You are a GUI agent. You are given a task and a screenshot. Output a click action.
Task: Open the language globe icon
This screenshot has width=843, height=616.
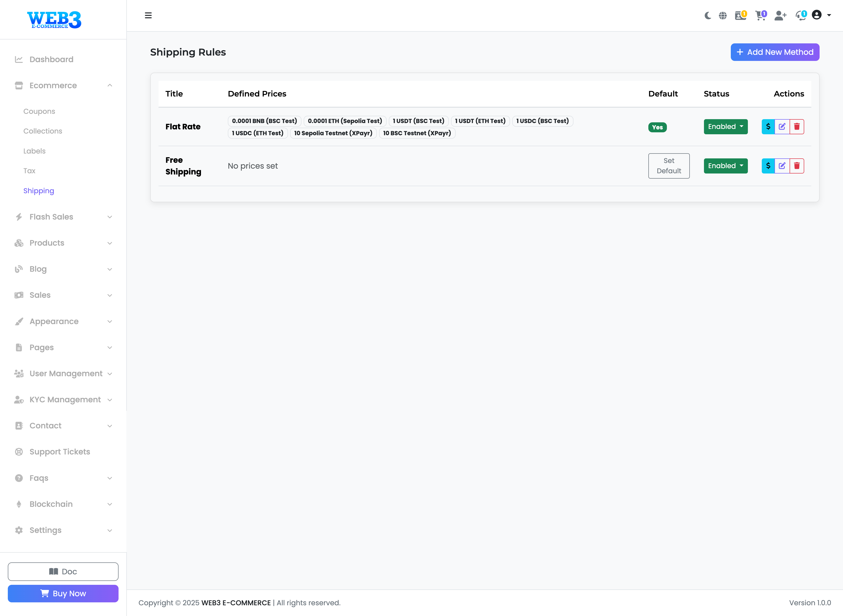pos(723,16)
